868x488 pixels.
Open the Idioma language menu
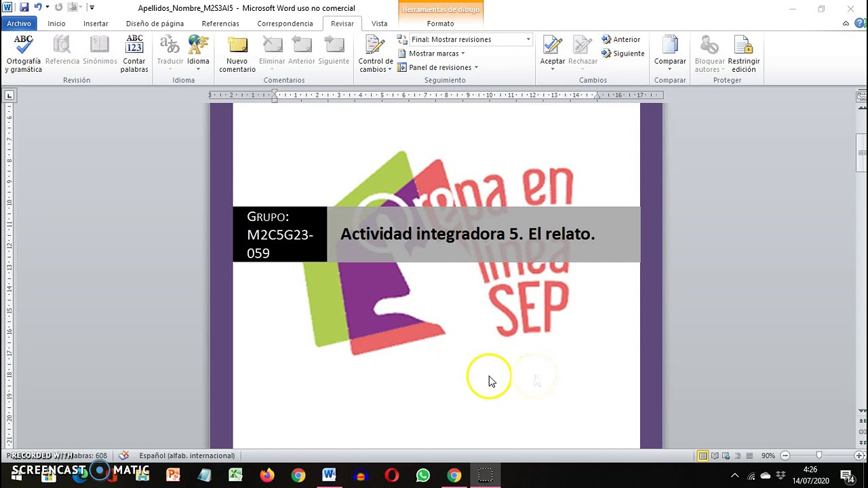coord(198,54)
